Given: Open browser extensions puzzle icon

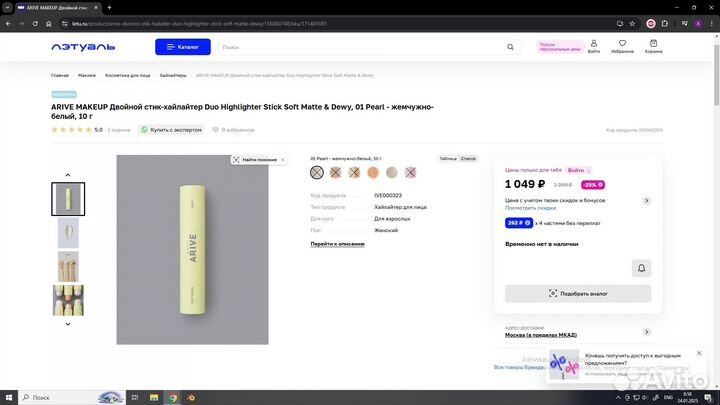Looking at the screenshot, I should tap(664, 23).
